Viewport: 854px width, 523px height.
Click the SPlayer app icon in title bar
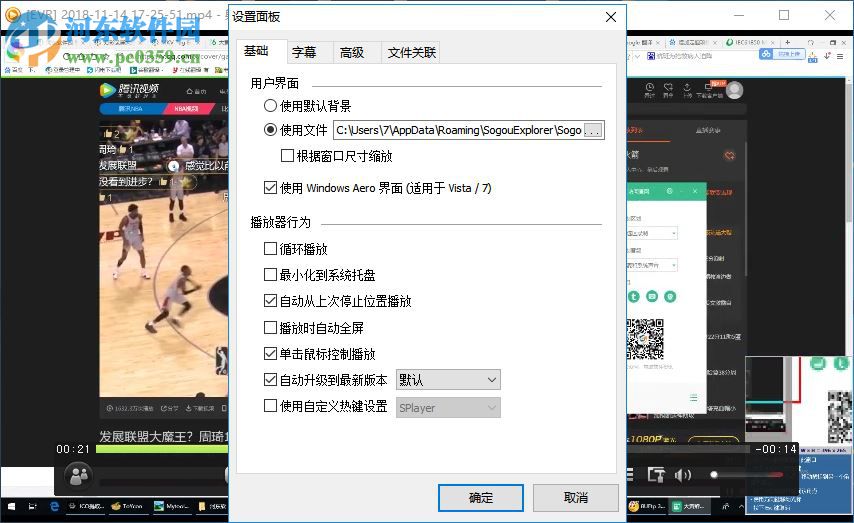tap(12, 15)
